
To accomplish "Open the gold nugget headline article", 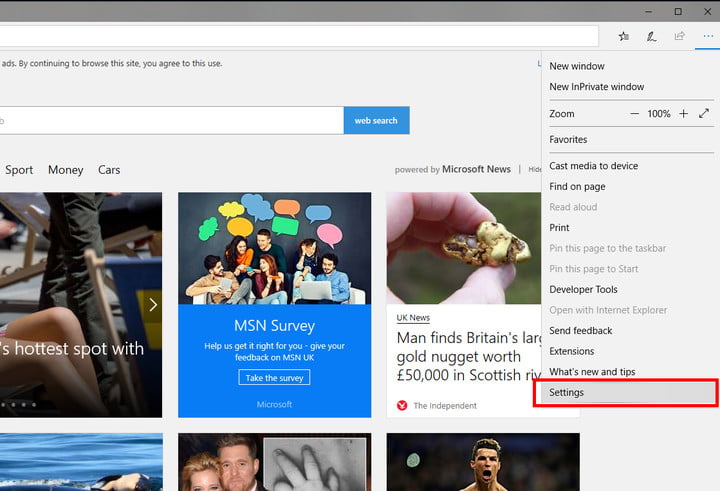I will pos(469,356).
